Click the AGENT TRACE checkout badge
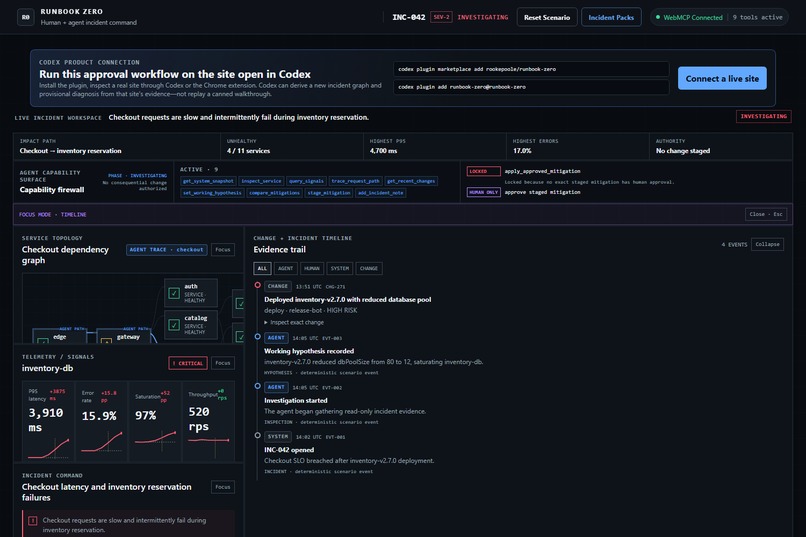The height and width of the screenshot is (537, 806). [x=167, y=250]
